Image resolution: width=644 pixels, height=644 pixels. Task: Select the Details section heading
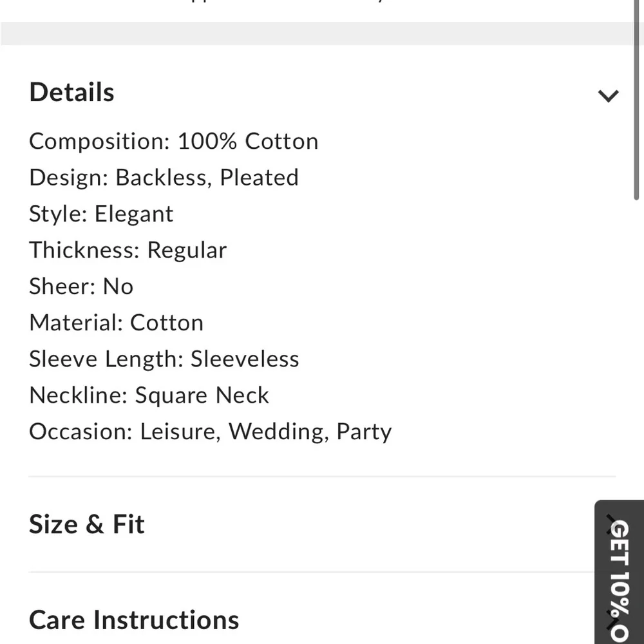point(71,92)
